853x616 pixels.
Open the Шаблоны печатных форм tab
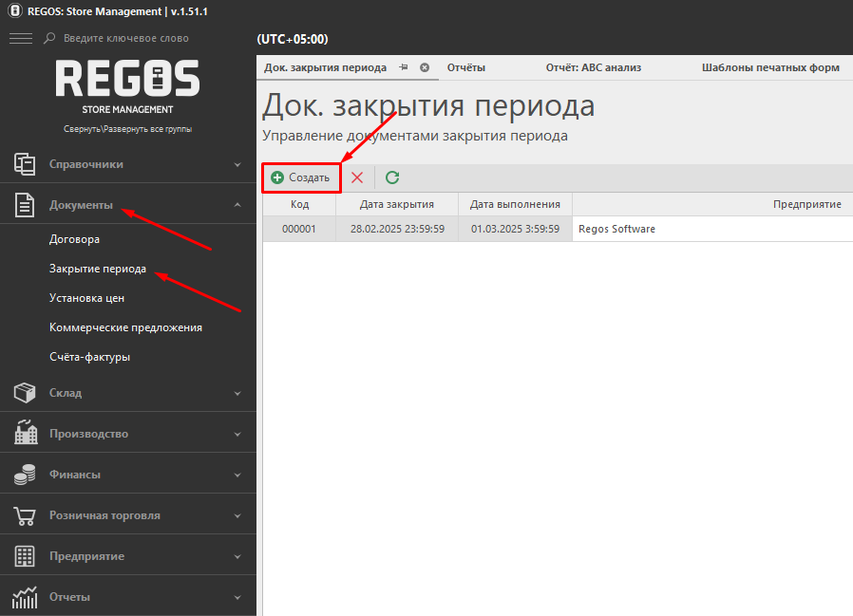tap(769, 67)
